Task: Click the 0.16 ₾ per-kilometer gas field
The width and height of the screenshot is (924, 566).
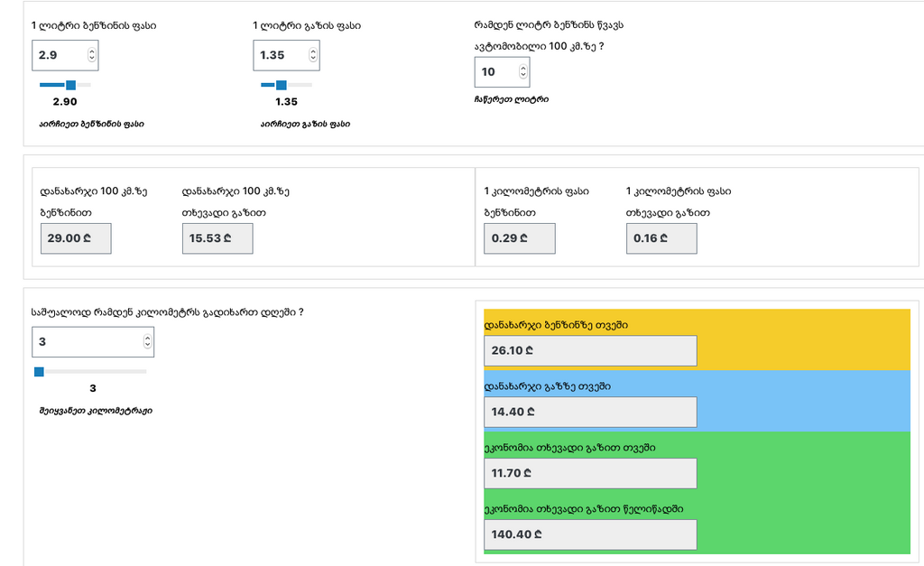Action: 661,238
